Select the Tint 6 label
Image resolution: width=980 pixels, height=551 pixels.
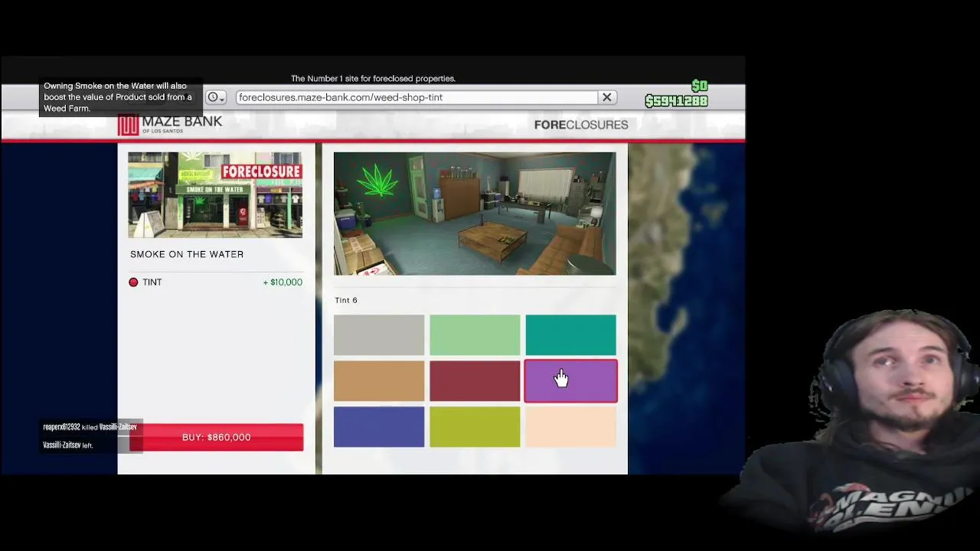(x=346, y=300)
